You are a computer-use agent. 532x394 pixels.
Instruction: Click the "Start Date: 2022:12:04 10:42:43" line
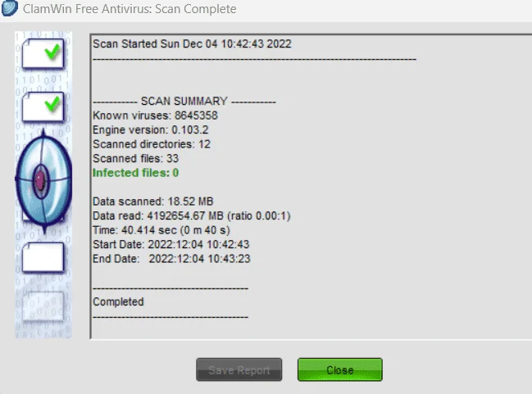click(171, 244)
